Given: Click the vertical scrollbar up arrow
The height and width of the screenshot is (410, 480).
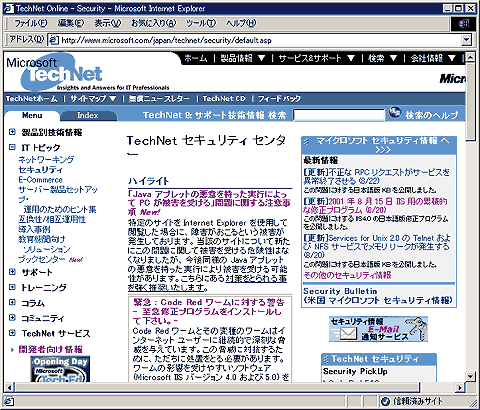Looking at the screenshot, I should pos(470,58).
